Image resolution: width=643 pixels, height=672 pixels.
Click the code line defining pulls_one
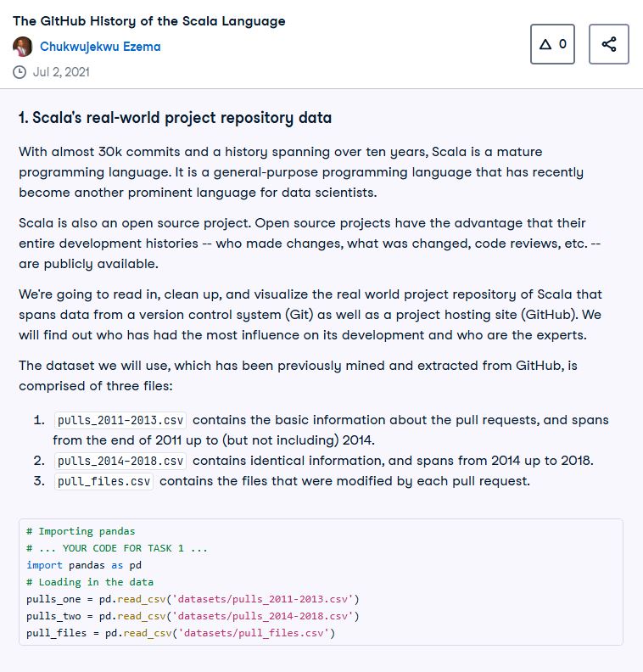[193, 599]
